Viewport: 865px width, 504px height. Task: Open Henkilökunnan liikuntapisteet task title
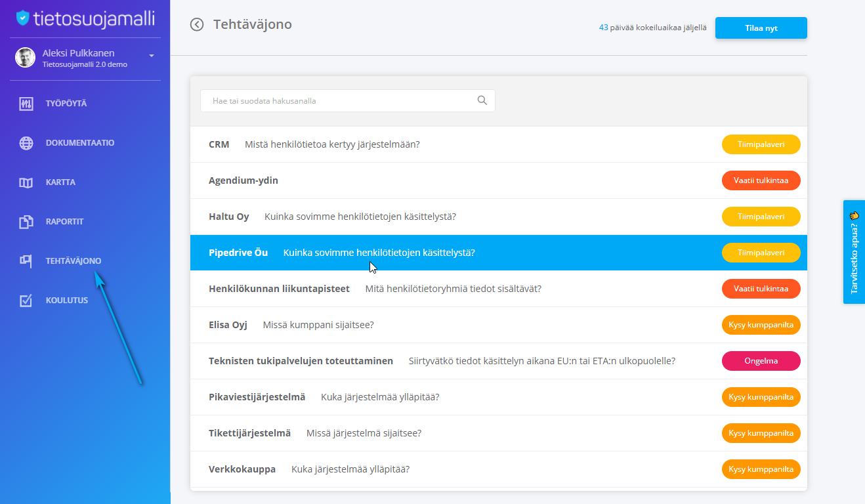pyautogui.click(x=279, y=289)
